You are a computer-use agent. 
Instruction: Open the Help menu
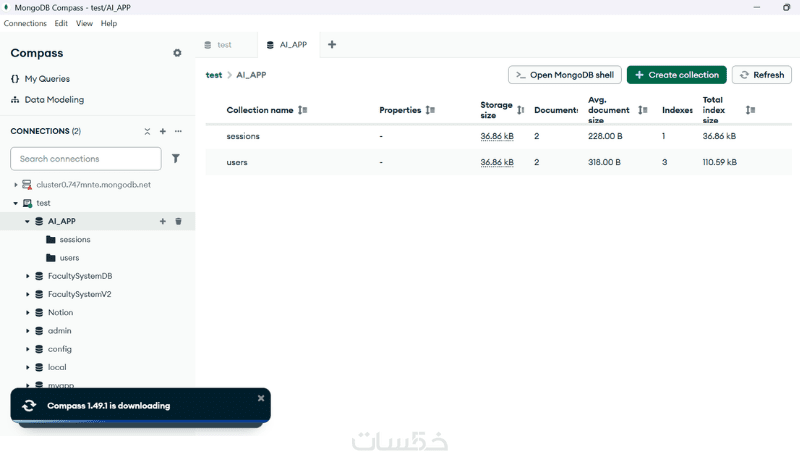[x=109, y=23]
